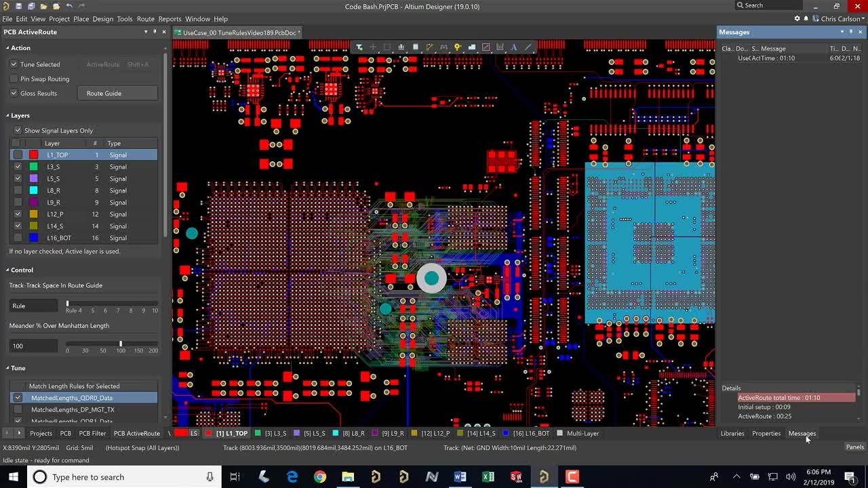Open the settings gear icon
Screen dimensions: 868x488
coord(797,19)
